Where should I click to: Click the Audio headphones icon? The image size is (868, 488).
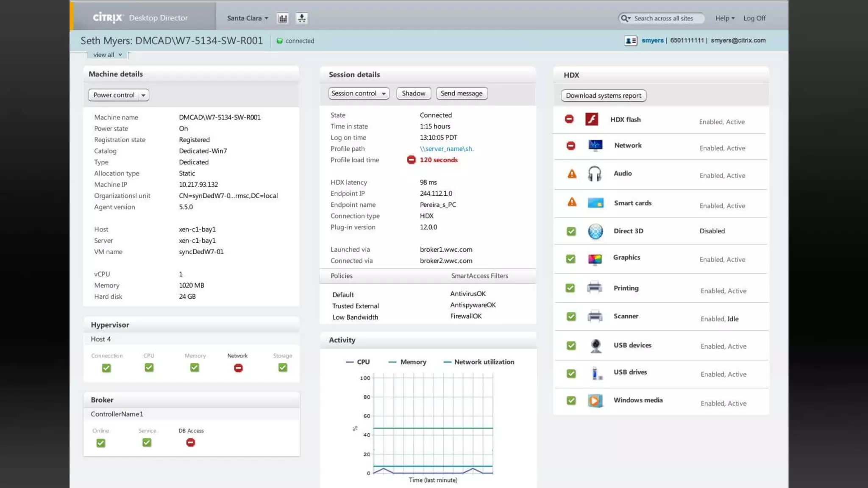tap(595, 174)
